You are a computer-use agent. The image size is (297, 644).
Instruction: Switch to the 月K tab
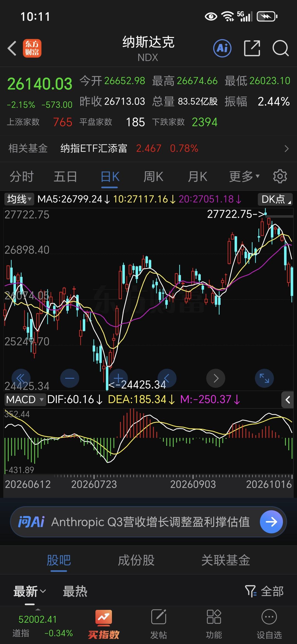point(197,176)
